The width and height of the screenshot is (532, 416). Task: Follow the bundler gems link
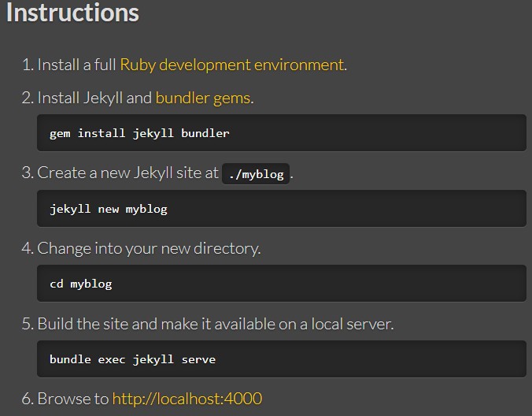point(203,98)
